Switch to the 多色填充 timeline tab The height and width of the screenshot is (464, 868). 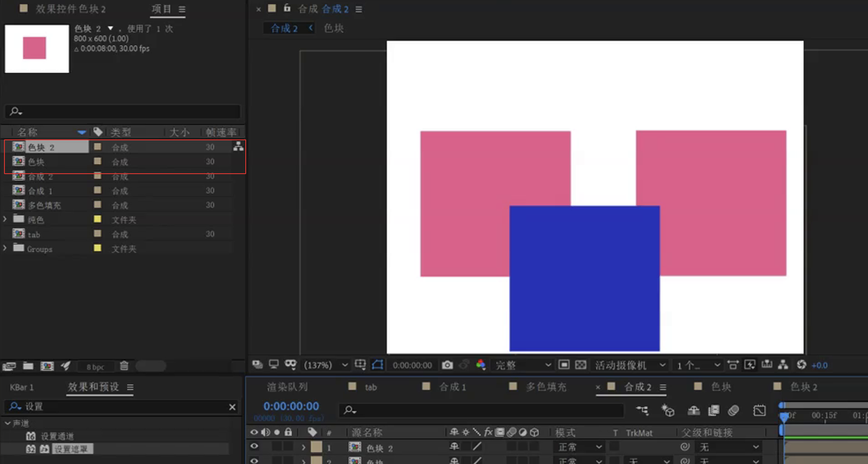tap(546, 387)
